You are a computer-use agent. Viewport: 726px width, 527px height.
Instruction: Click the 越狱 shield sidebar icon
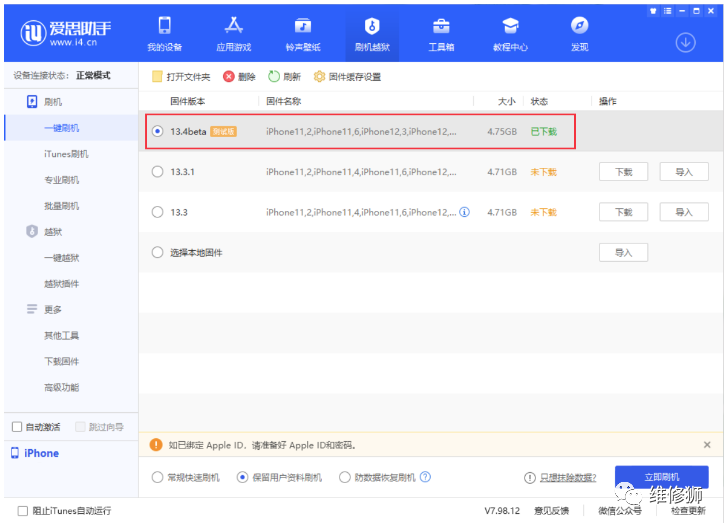click(x=32, y=231)
